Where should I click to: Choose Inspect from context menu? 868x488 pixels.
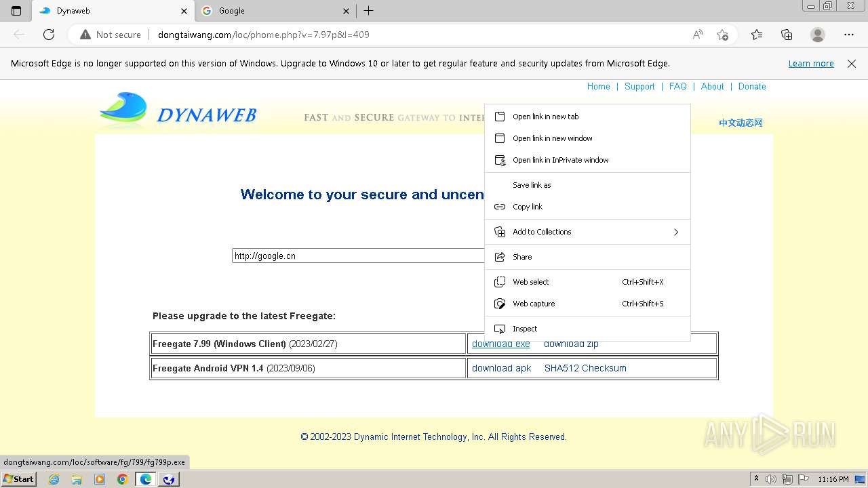(587, 329)
